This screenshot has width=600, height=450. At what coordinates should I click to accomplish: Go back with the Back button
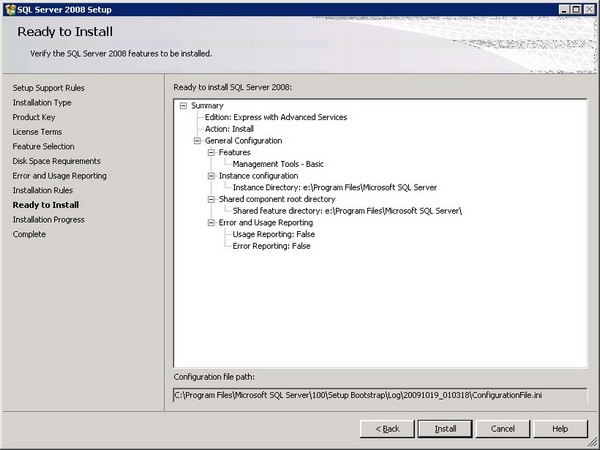click(387, 429)
